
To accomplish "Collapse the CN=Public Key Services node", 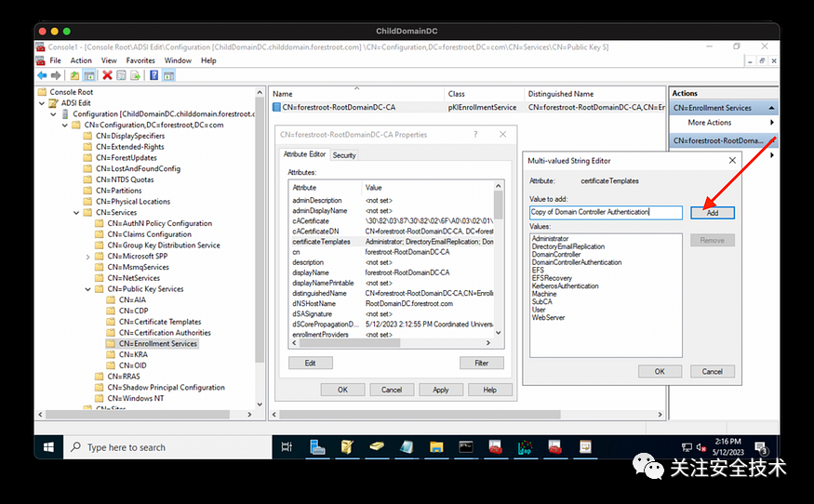I will [x=87, y=289].
